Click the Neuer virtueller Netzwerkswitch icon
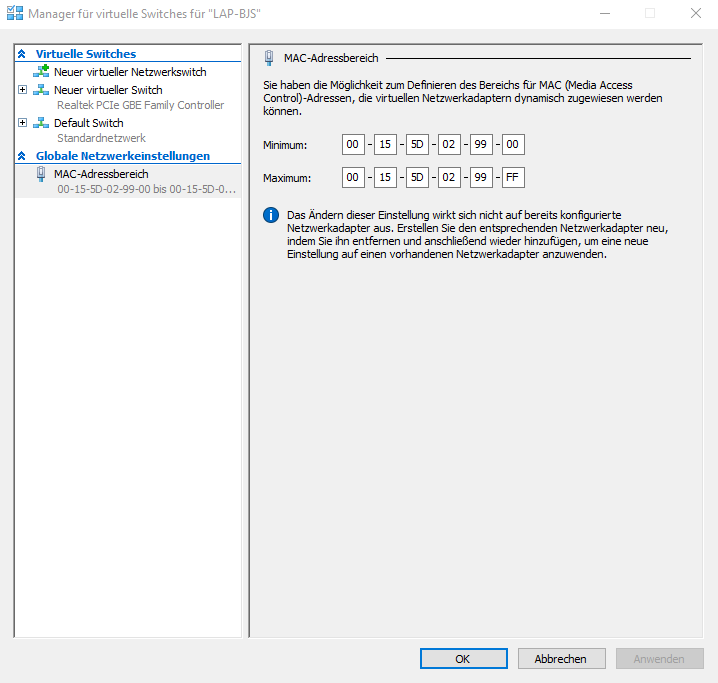Image resolution: width=718 pixels, height=683 pixels. [x=41, y=72]
